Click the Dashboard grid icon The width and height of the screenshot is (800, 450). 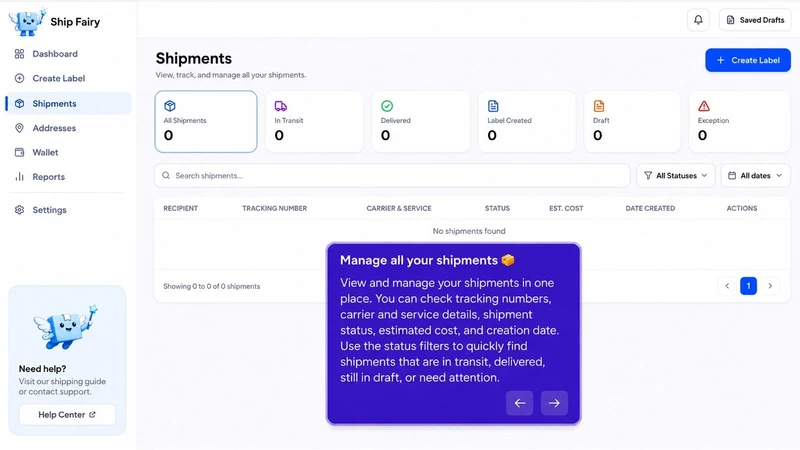coord(19,54)
